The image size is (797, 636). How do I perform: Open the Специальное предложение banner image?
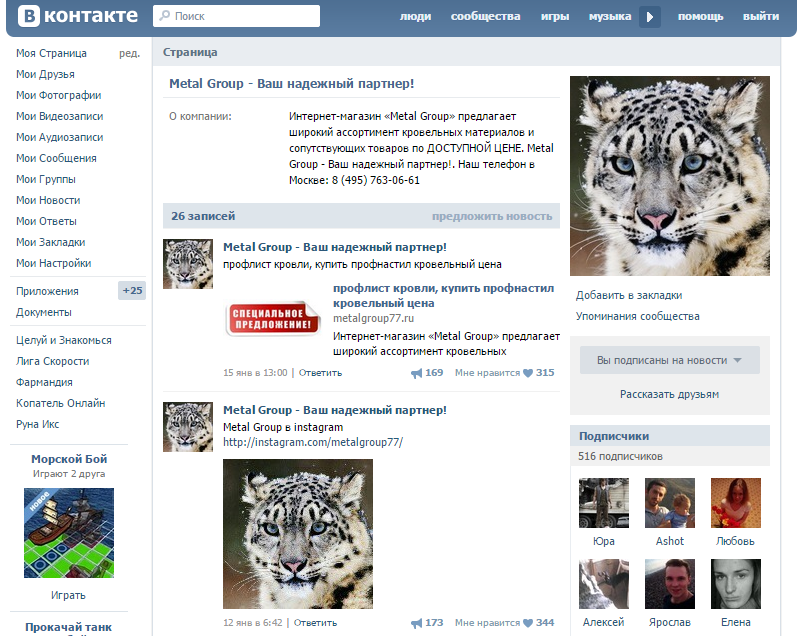[273, 319]
